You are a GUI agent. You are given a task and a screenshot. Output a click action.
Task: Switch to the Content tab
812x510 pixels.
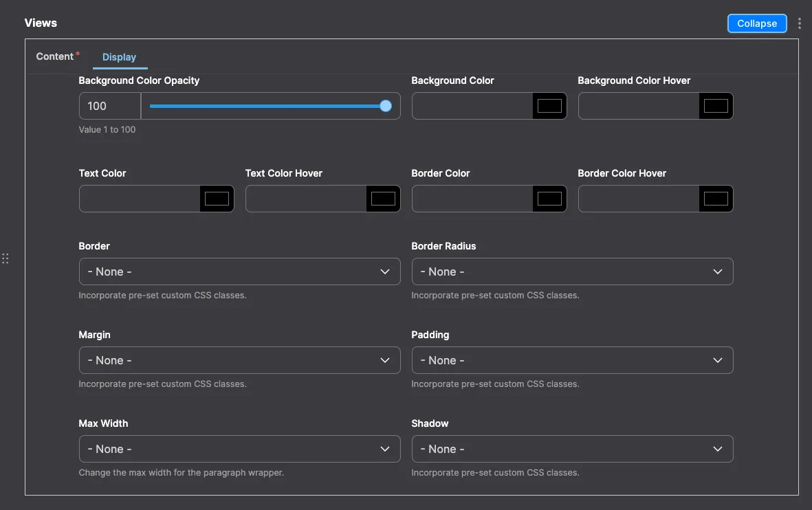58,56
